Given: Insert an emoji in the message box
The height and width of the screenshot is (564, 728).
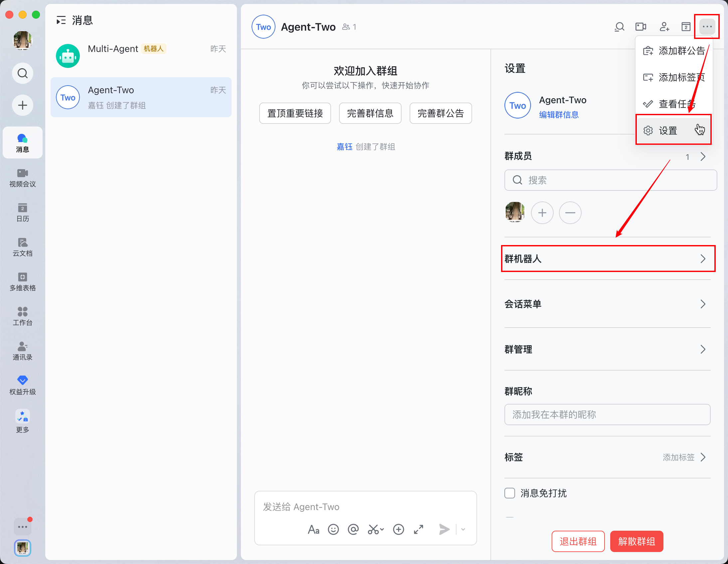Looking at the screenshot, I should coord(333,529).
